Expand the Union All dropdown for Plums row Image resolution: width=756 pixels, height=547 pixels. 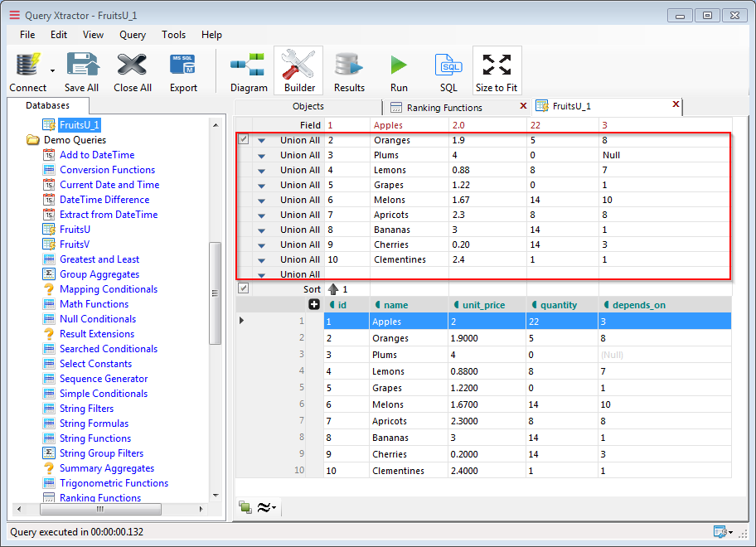262,156
